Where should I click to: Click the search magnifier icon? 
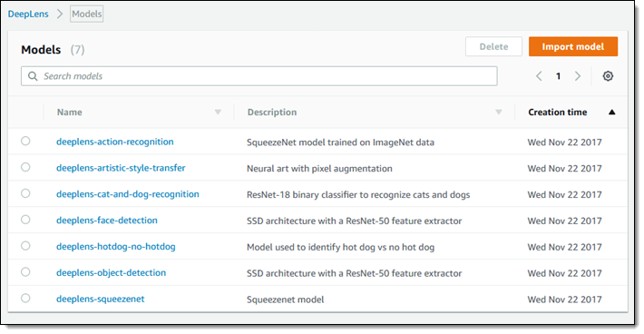click(x=33, y=76)
